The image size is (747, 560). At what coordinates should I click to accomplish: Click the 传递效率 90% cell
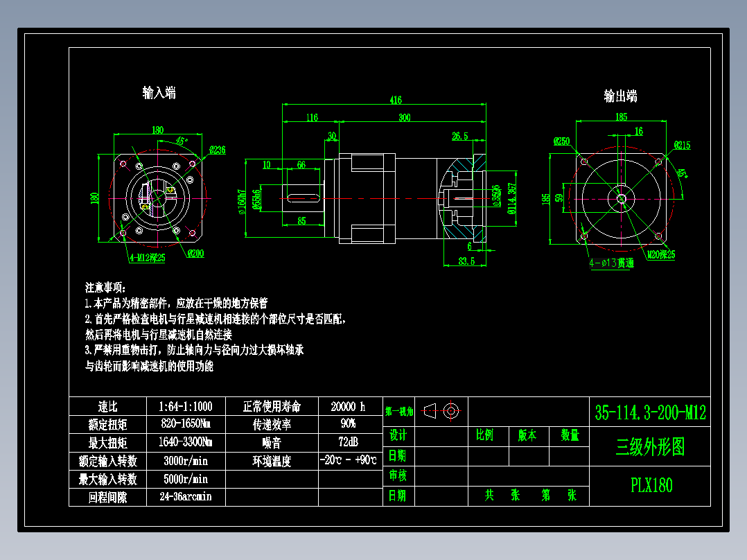pos(348,424)
